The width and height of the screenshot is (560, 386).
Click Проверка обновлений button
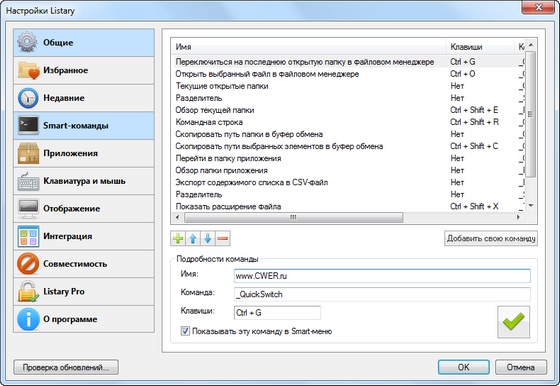[66, 367]
